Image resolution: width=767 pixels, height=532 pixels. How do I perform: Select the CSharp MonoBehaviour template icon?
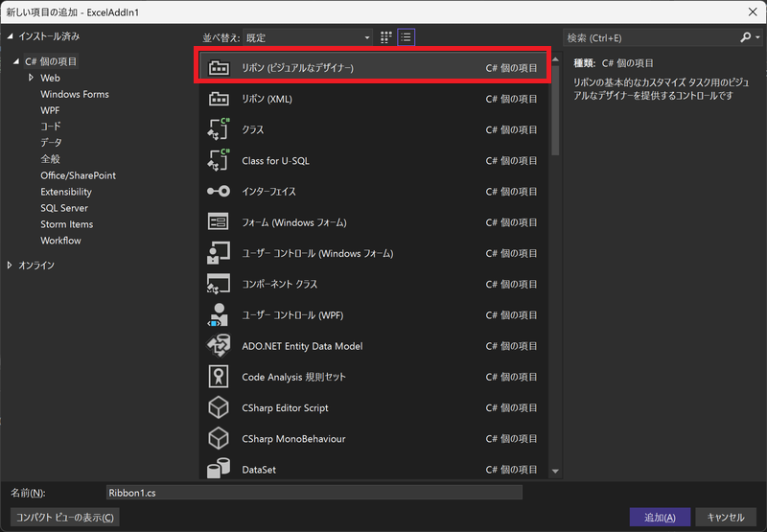(219, 439)
